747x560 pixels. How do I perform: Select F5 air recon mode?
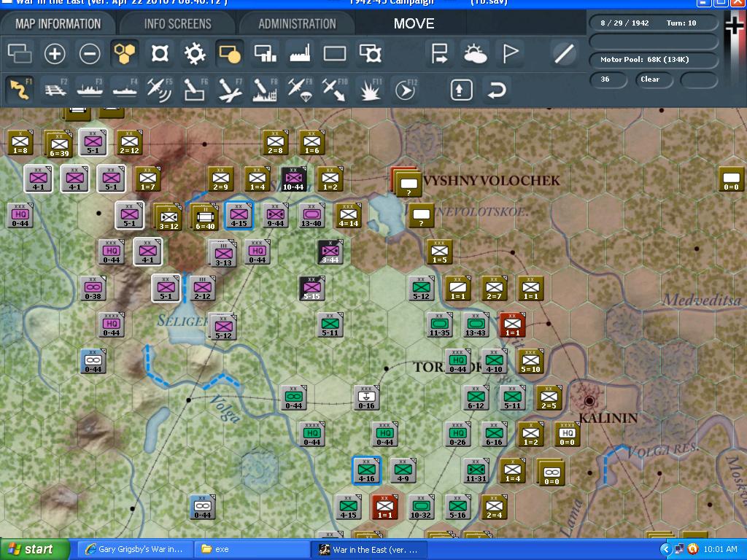point(160,90)
